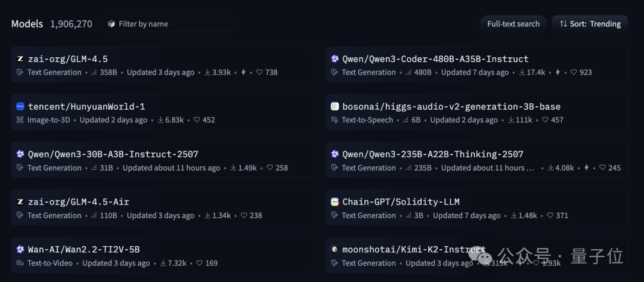Open Chain-GPT/Solidity-LLM model page
This screenshot has width=644, height=282.
(x=476, y=207)
